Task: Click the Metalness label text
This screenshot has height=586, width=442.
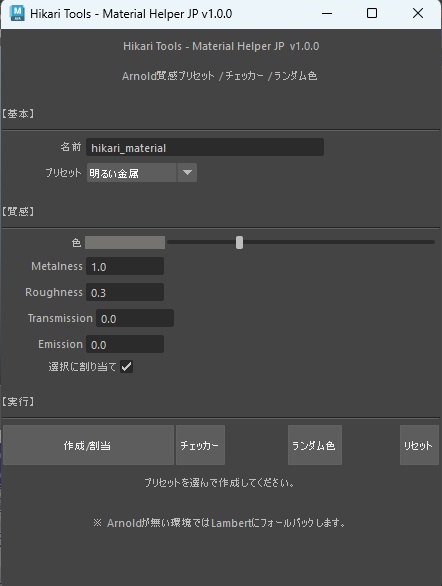Action: point(57,266)
